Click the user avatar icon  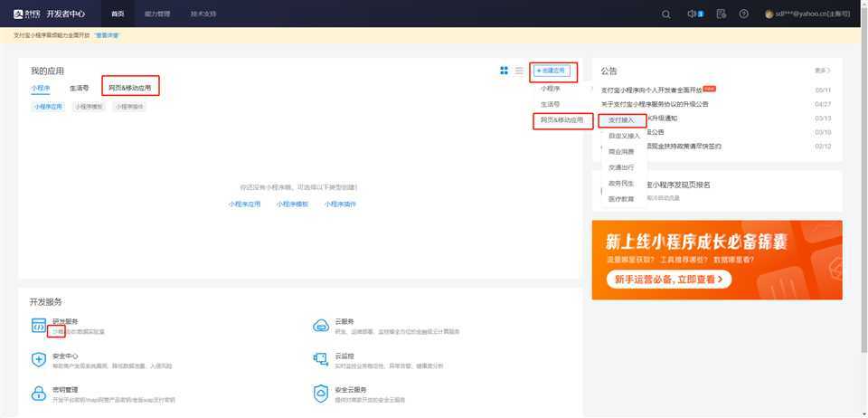769,14
